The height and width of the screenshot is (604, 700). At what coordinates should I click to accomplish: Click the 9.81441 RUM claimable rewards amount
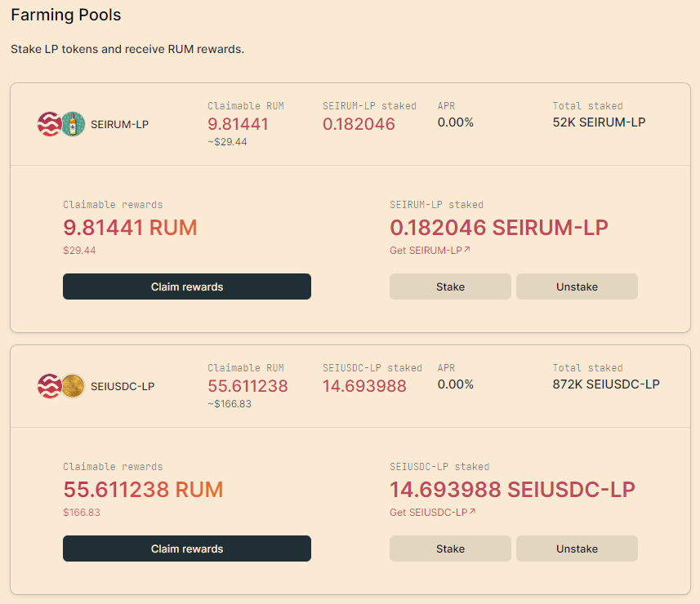(x=130, y=228)
